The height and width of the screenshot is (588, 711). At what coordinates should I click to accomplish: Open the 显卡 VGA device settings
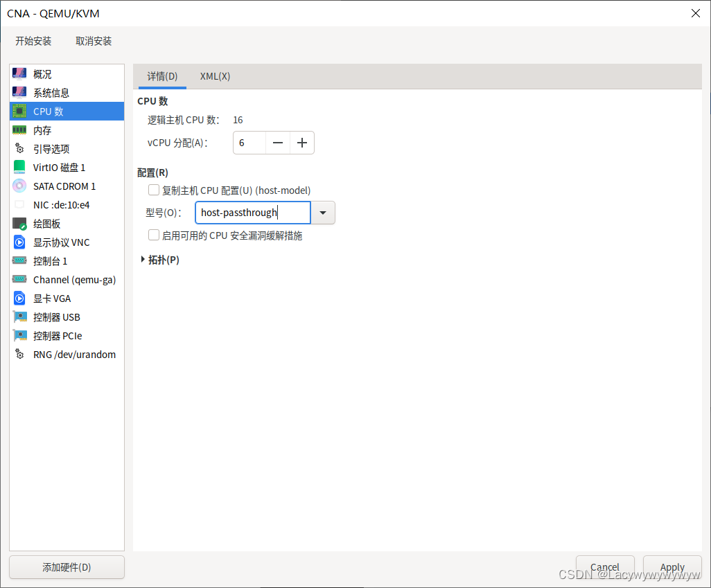click(x=52, y=298)
